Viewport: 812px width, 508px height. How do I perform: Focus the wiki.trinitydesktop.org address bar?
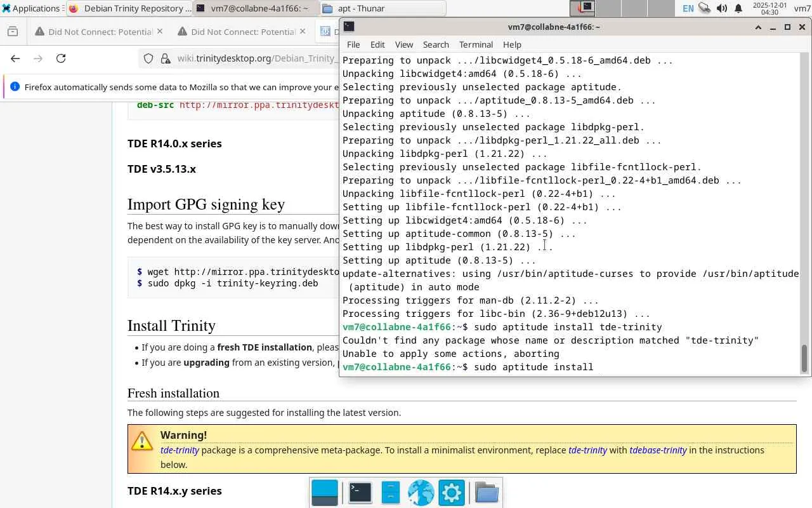pyautogui.click(x=257, y=58)
